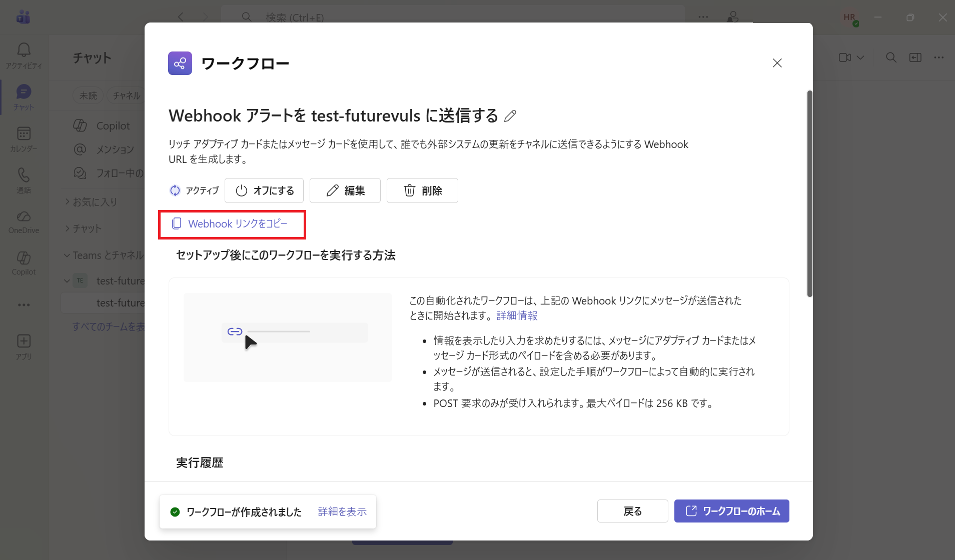The width and height of the screenshot is (955, 560).
Task: Switch to the 未読 filter tab
Action: [x=88, y=95]
